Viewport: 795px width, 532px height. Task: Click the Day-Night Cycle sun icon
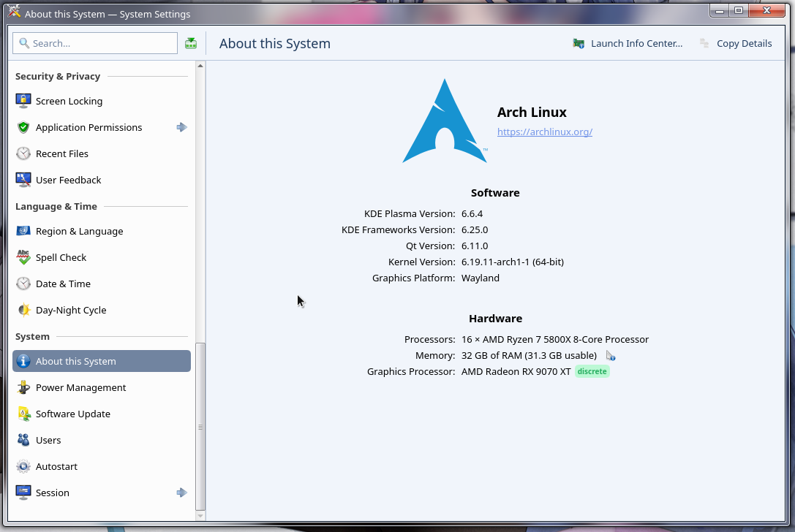(23, 310)
